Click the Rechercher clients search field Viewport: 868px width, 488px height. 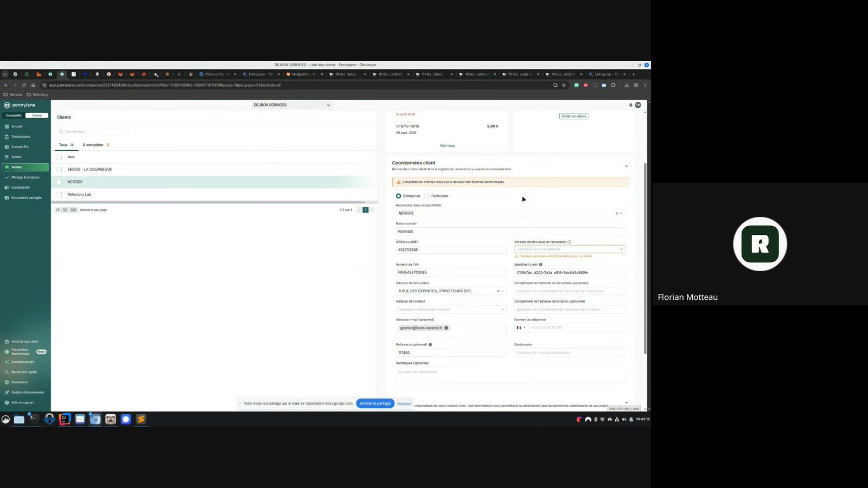[93, 132]
